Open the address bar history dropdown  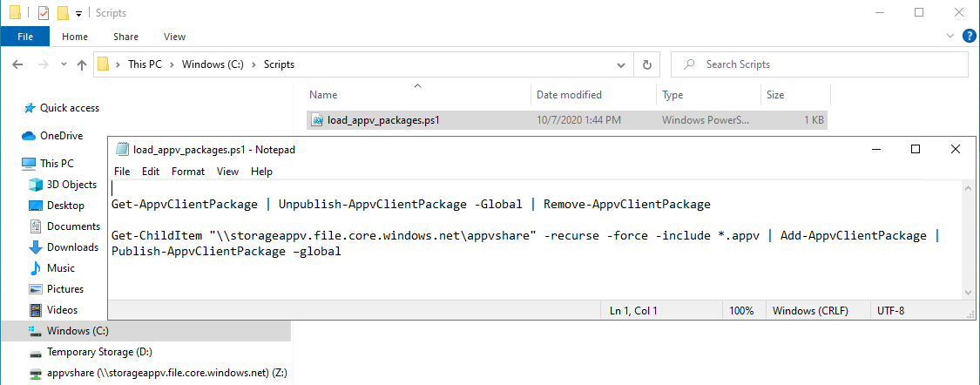pyautogui.click(x=621, y=64)
